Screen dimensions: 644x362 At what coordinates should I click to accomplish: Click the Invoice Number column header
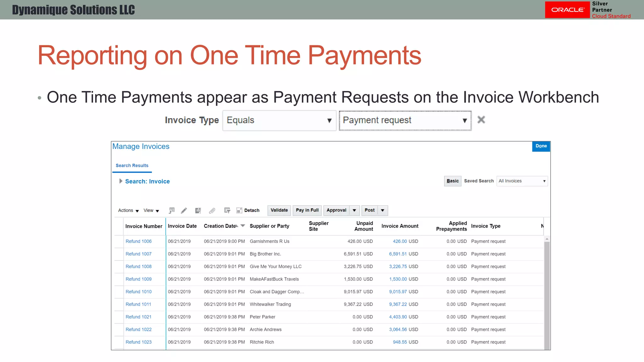[x=144, y=226]
